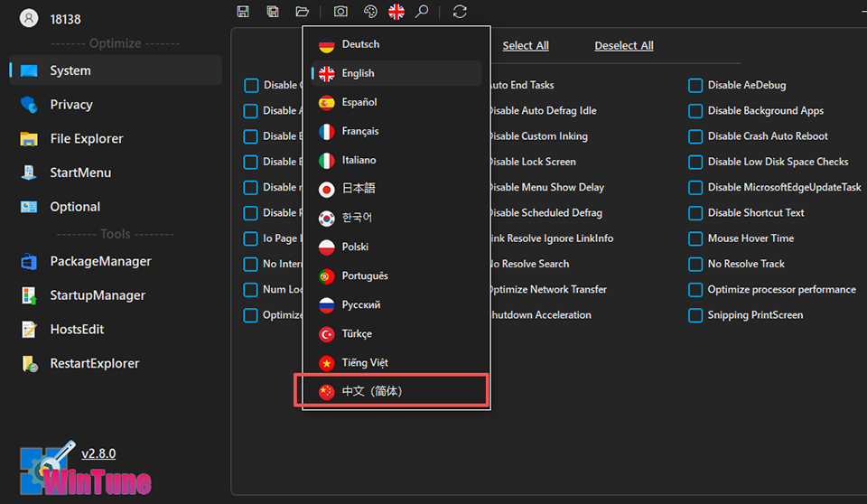Viewport: 867px width, 504px height.
Task: Click the Deselect All link
Action: 624,46
